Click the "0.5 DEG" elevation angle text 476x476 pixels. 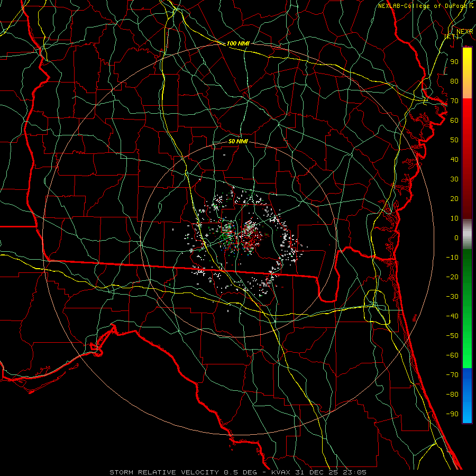click(241, 472)
